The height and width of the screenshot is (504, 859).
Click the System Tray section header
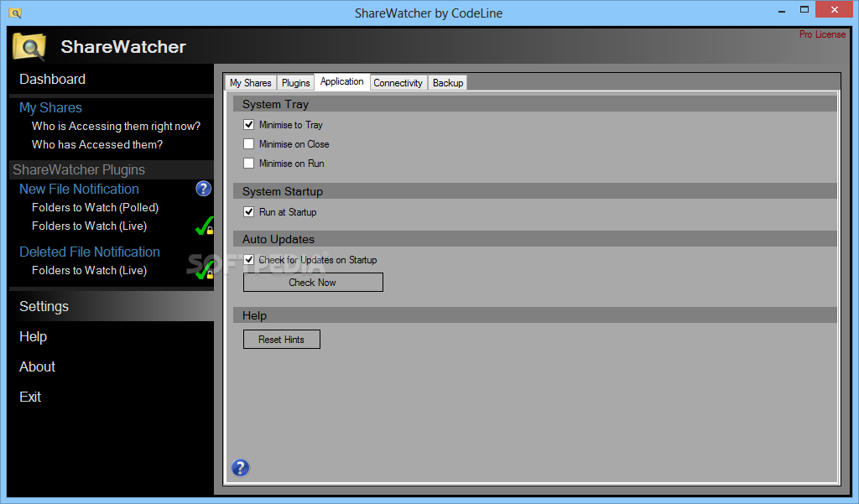pos(534,104)
